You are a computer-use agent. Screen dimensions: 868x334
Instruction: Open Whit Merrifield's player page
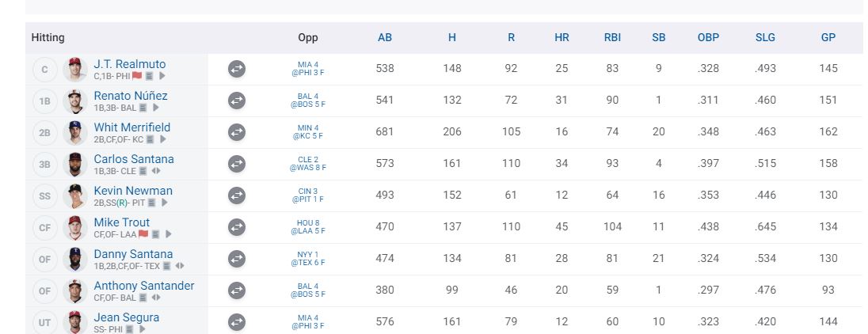[x=131, y=127]
